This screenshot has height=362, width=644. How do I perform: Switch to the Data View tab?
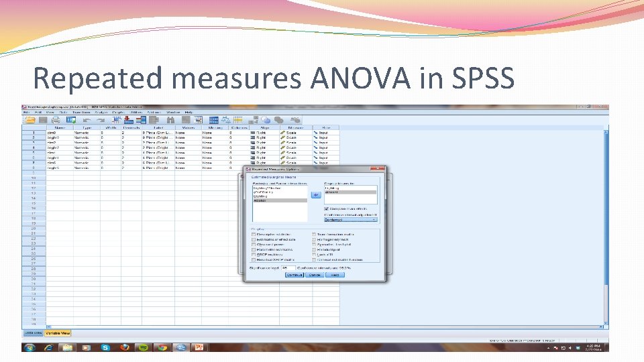pos(34,333)
